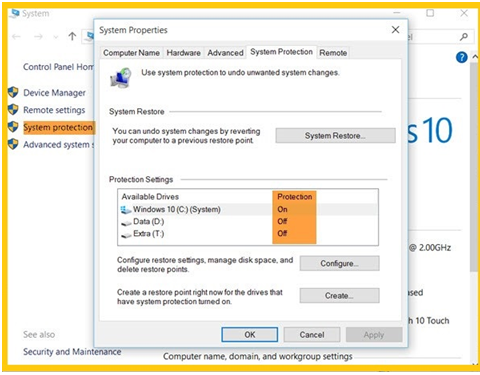Click the System window vertical scrollbar
The image size is (480, 375).
pos(474,167)
